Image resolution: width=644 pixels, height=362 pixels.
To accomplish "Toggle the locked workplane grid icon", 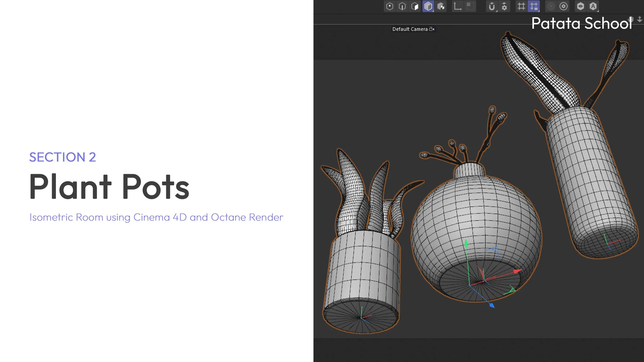I will (534, 6).
